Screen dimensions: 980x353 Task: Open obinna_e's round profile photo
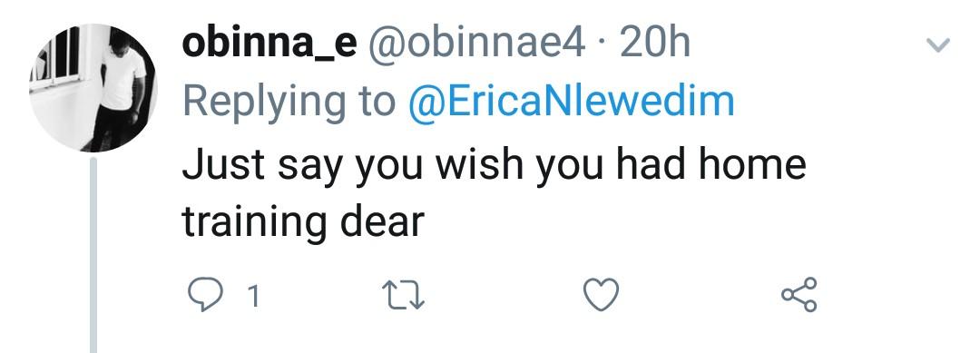93,88
